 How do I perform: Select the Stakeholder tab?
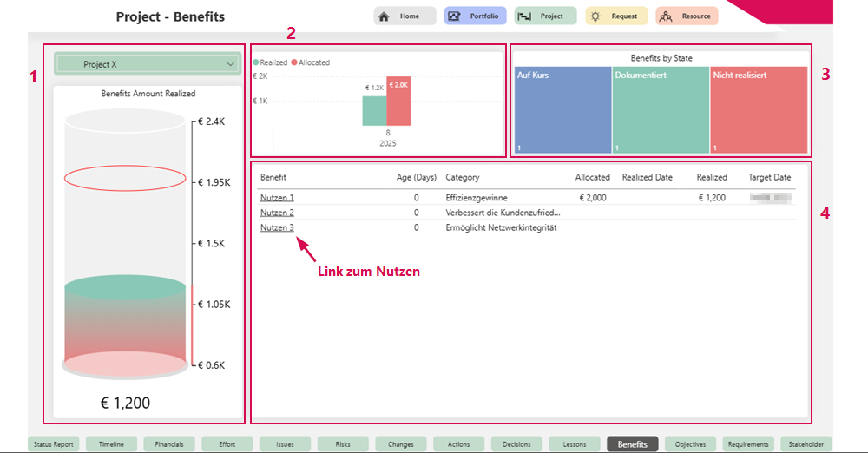coord(806,444)
